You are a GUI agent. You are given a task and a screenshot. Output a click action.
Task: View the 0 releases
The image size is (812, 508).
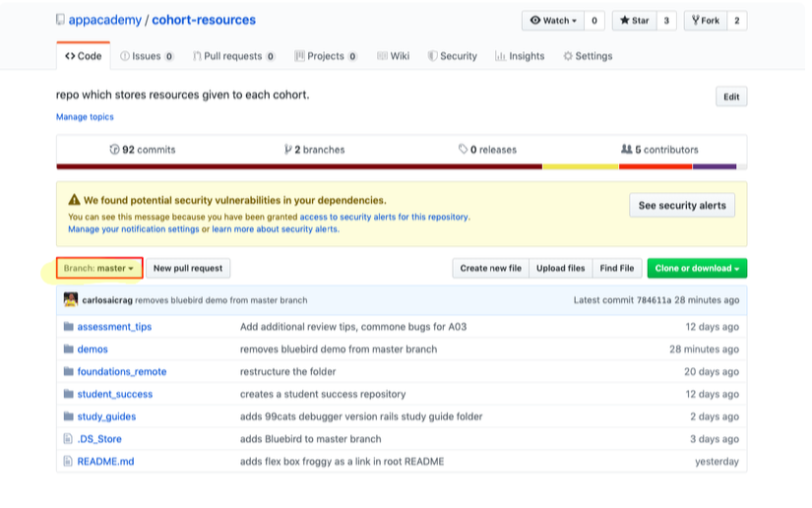click(487, 150)
